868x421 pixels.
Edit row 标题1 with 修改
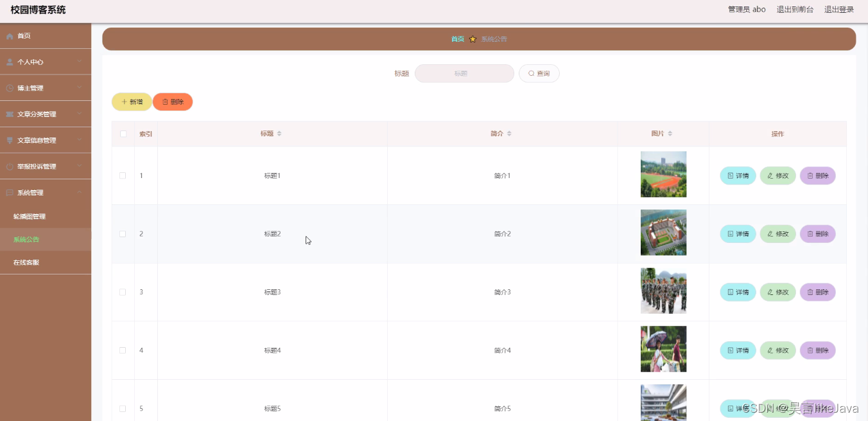(777, 175)
